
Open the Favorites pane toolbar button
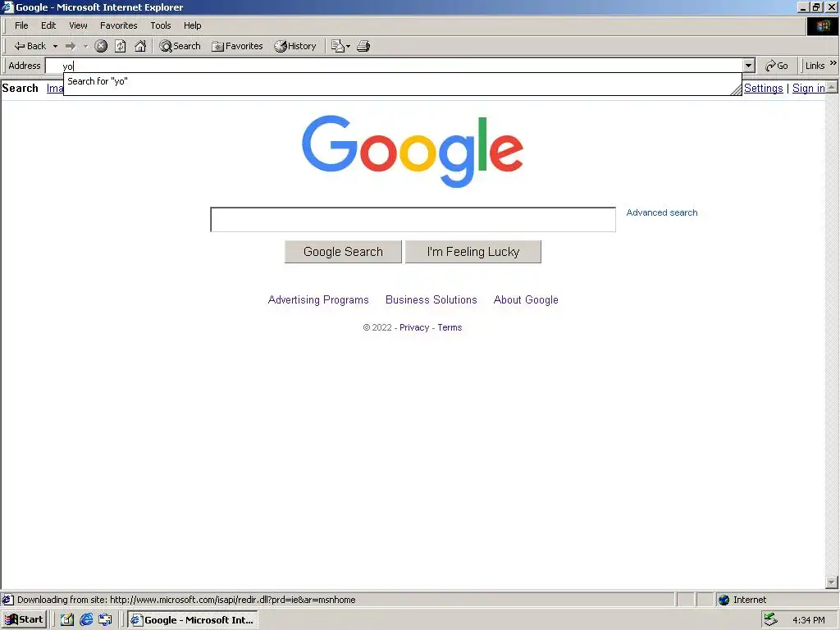[x=237, y=46]
